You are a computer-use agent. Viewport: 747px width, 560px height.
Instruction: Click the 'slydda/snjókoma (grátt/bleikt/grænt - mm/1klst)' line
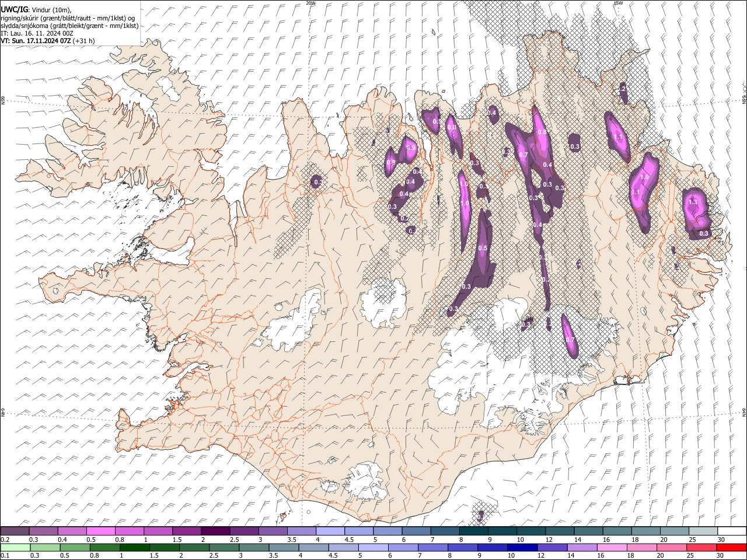[69, 26]
